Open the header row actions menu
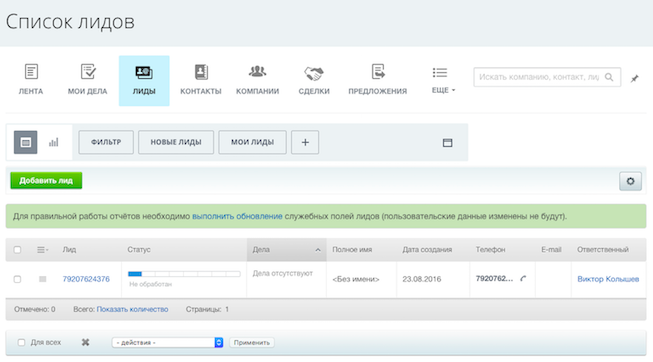The width and height of the screenshot is (653, 362). tap(42, 250)
